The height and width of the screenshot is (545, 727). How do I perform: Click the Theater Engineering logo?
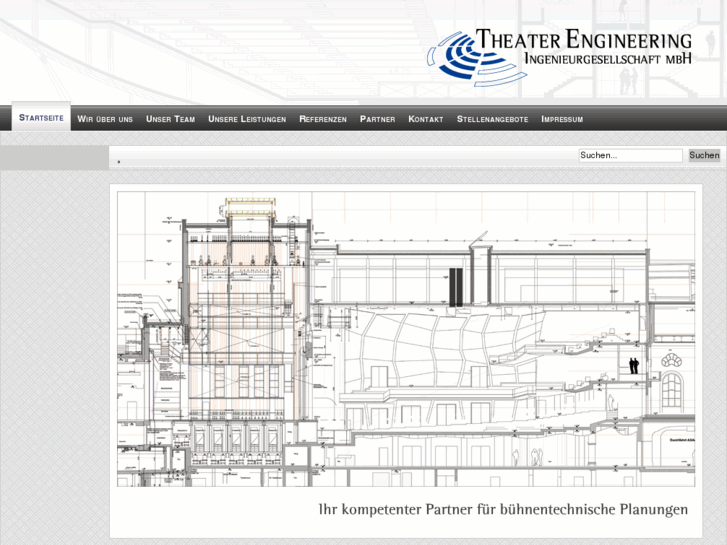(x=559, y=57)
